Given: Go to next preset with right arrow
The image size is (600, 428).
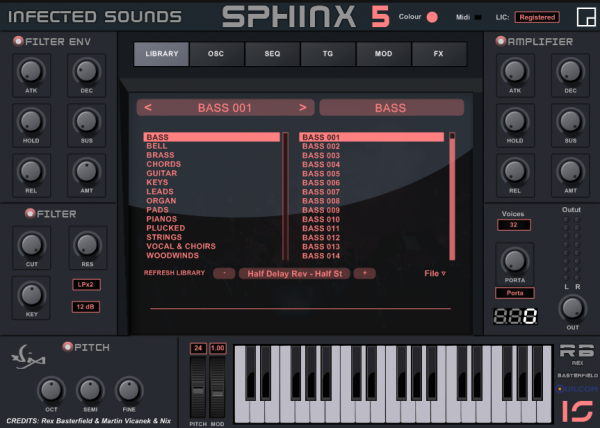Looking at the screenshot, I should (303, 108).
